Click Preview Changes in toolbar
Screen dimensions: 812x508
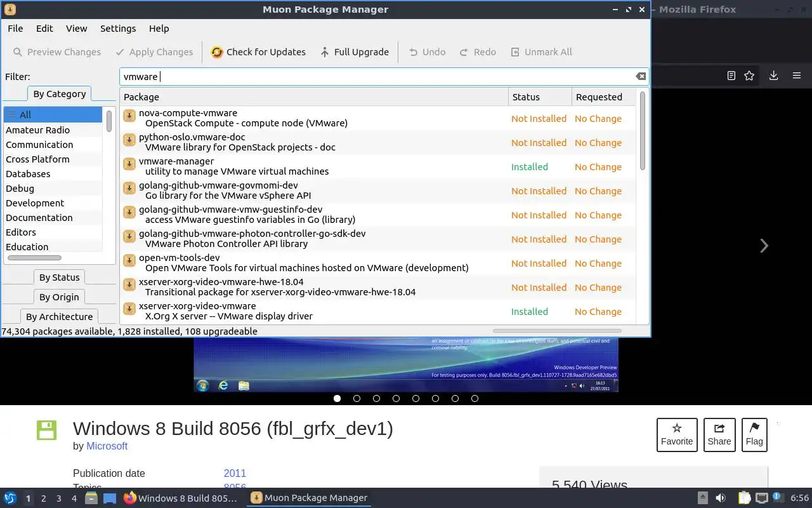tap(56, 52)
